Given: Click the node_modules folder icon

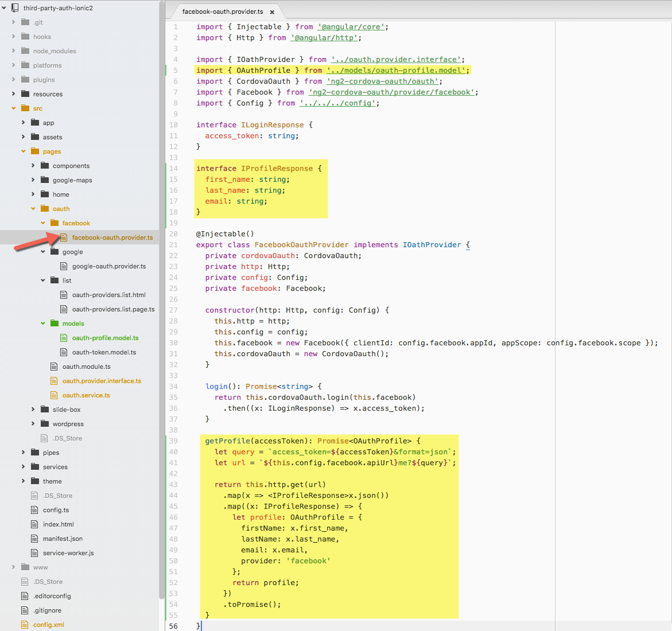Looking at the screenshot, I should tap(25, 51).
